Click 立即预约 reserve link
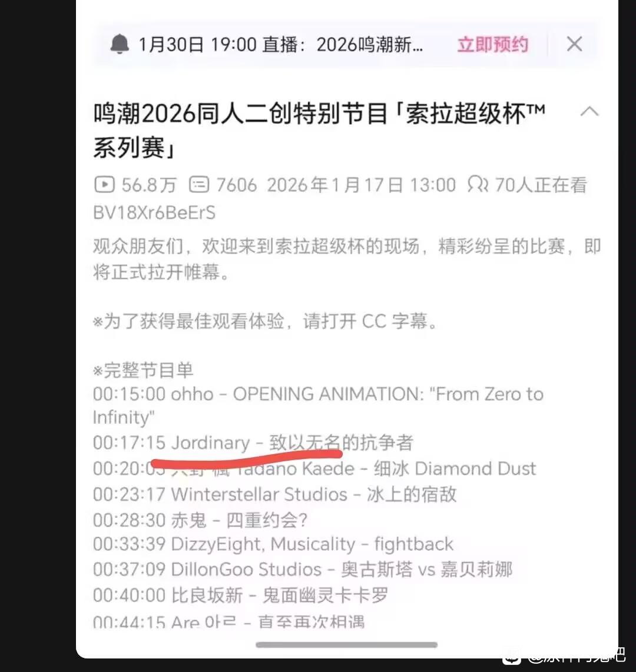Image resolution: width=636 pixels, height=672 pixels. (493, 45)
